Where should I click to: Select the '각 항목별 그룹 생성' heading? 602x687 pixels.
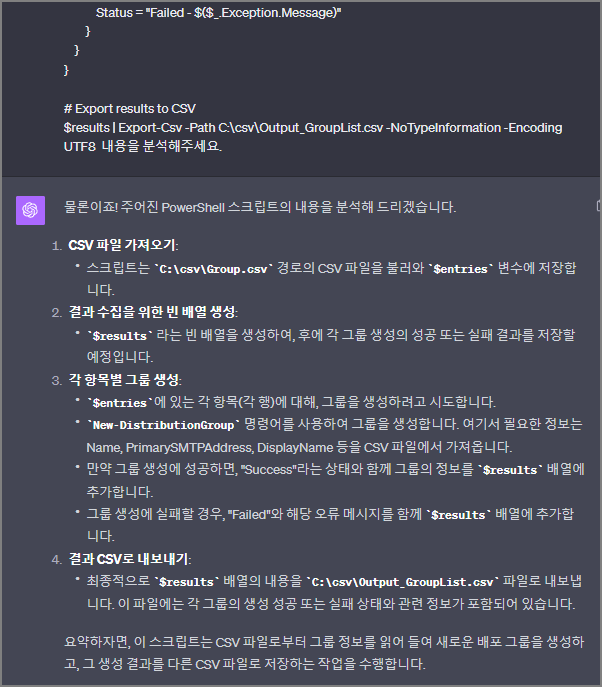coord(124,379)
